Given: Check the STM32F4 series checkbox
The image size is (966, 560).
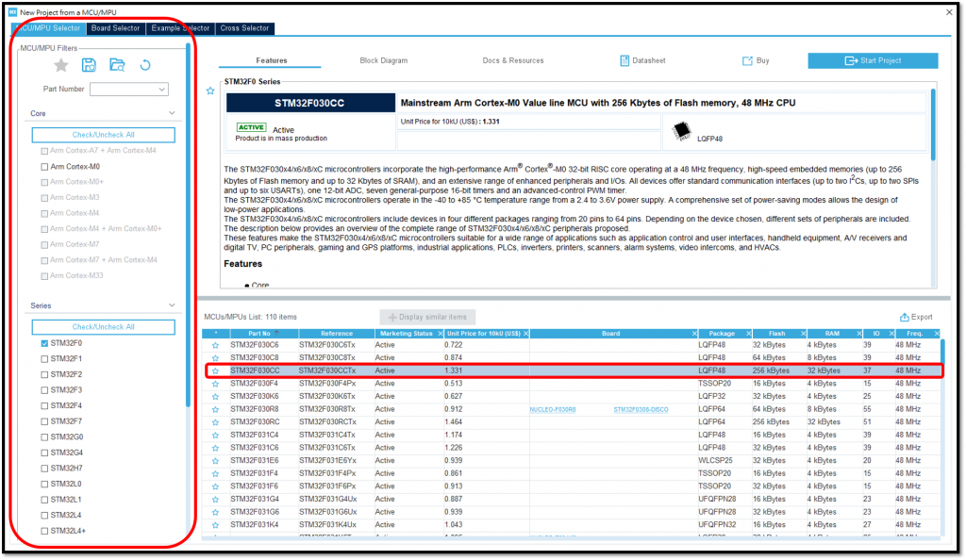Looking at the screenshot, I should click(x=44, y=406).
